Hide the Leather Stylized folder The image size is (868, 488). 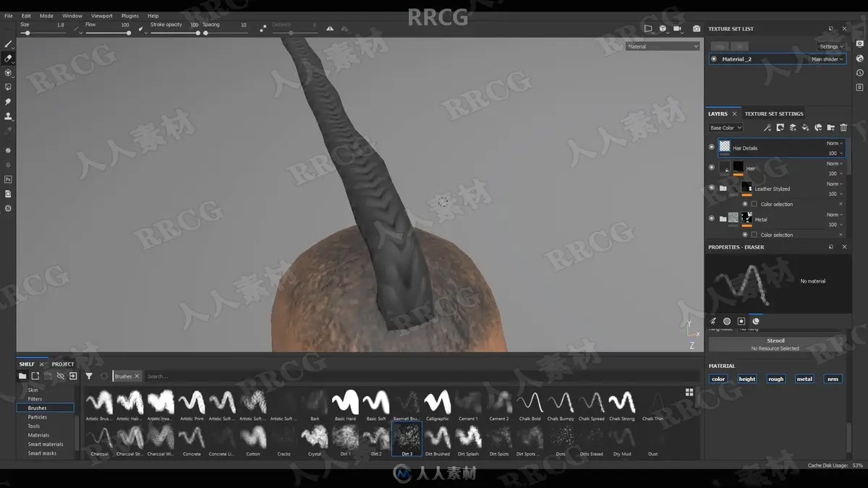(x=712, y=188)
